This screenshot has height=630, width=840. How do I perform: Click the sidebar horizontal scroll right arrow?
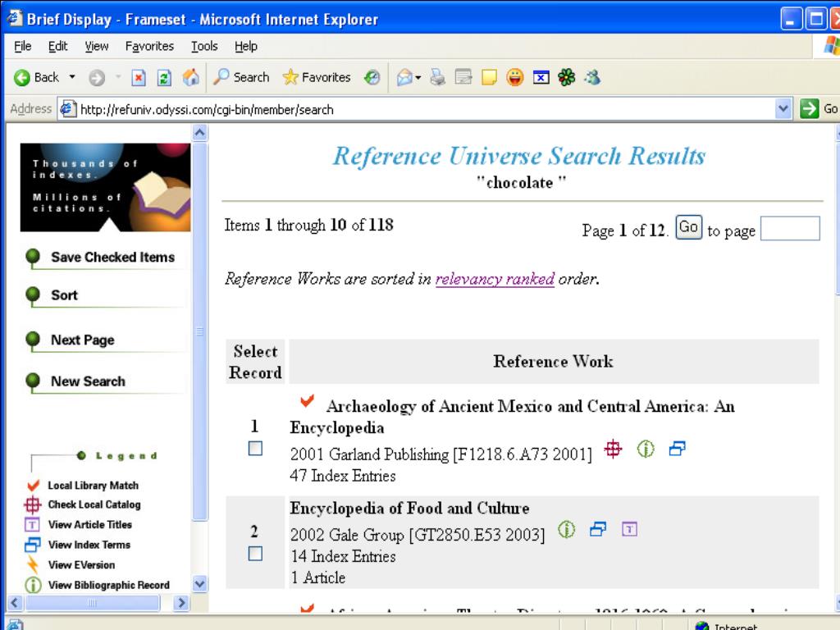pyautogui.click(x=181, y=603)
